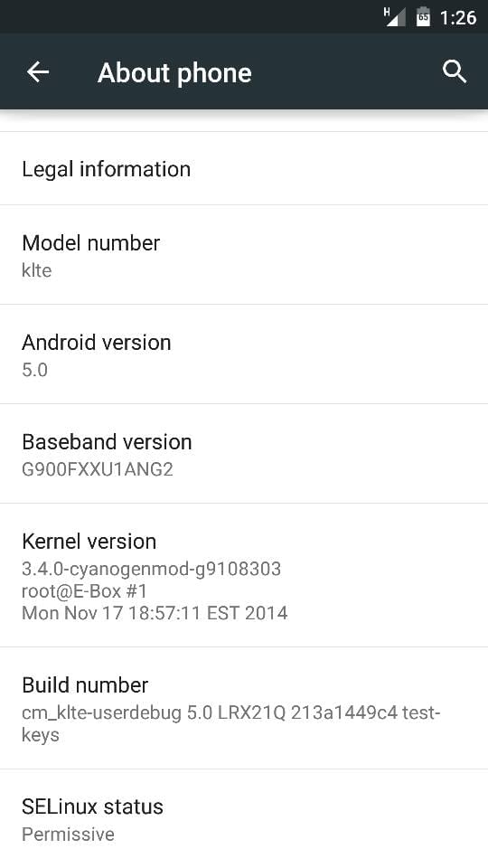Tap the 5.0 version value
The image size is (488, 868).
[34, 370]
